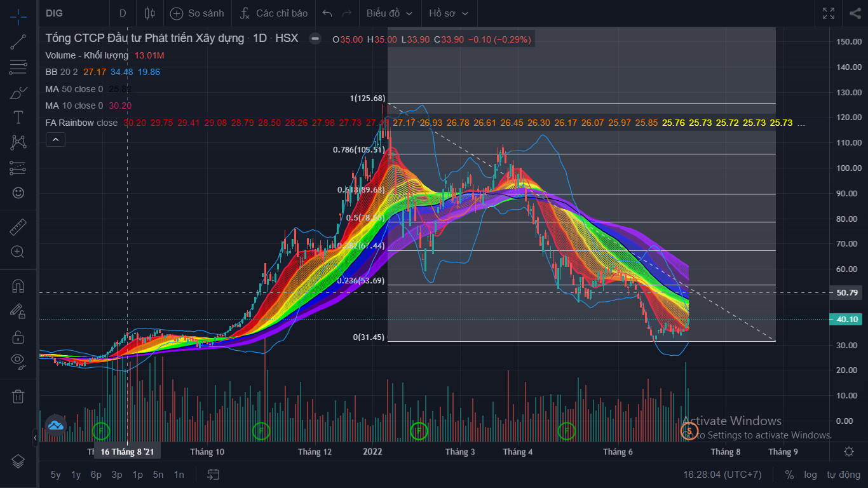This screenshot has width=868, height=488.
Task: Enter fullscreen chart mode
Action: (x=829, y=13)
